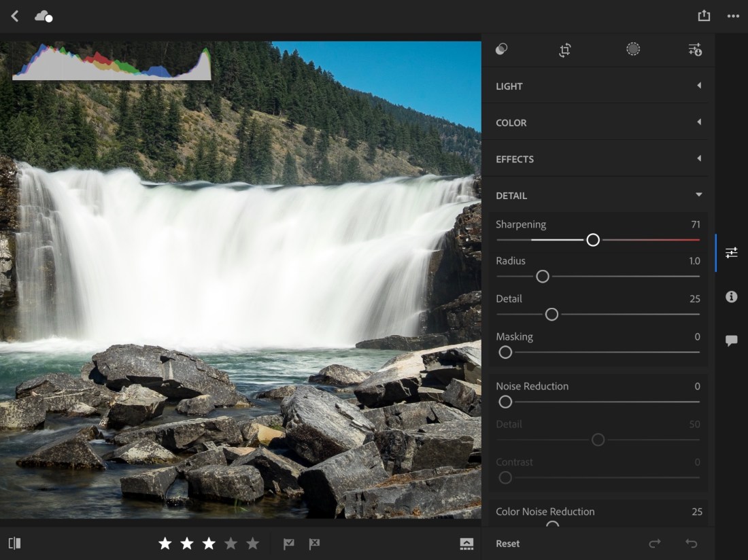The image size is (748, 560).
Task: Click the Sharpening slider handle
Action: click(x=593, y=240)
